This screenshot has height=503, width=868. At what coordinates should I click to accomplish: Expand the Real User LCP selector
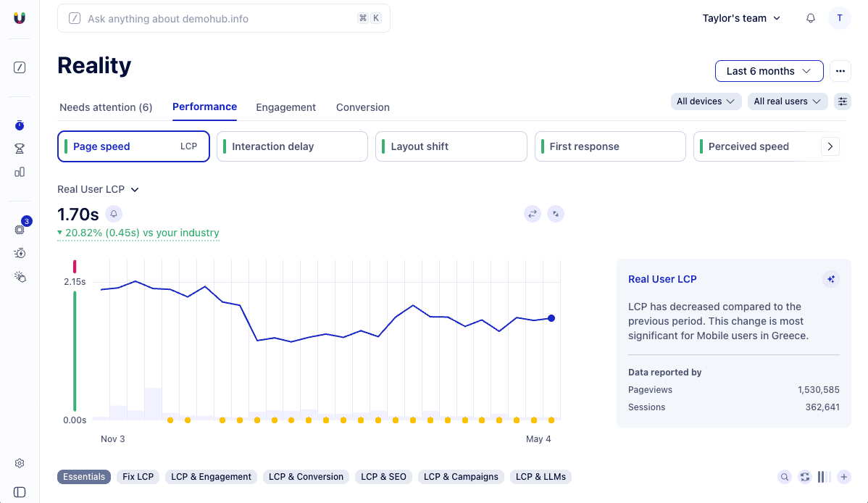coord(98,189)
